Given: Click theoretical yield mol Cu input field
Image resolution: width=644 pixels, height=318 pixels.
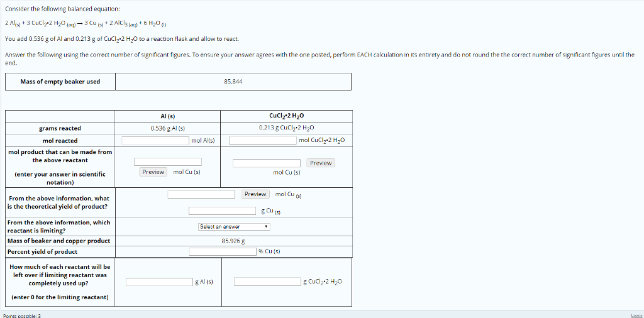Looking at the screenshot, I should pos(201,194).
